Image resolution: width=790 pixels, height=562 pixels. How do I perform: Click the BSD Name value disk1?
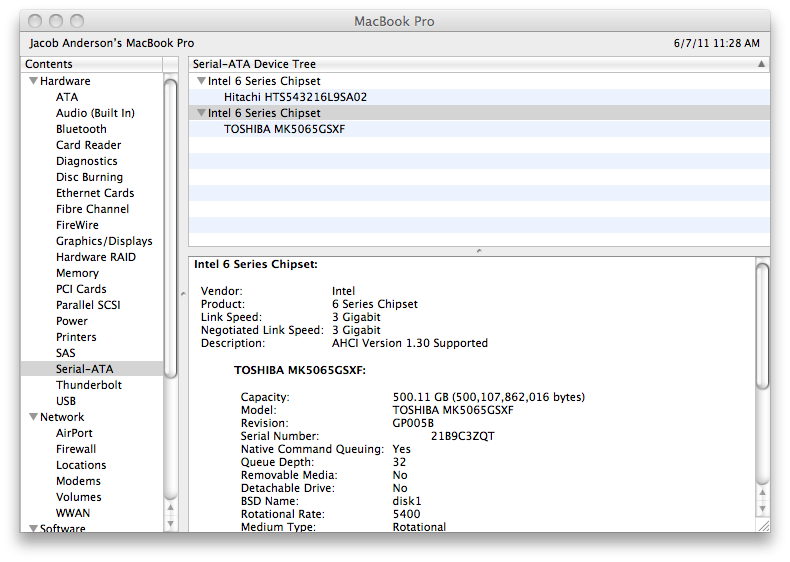pos(407,501)
